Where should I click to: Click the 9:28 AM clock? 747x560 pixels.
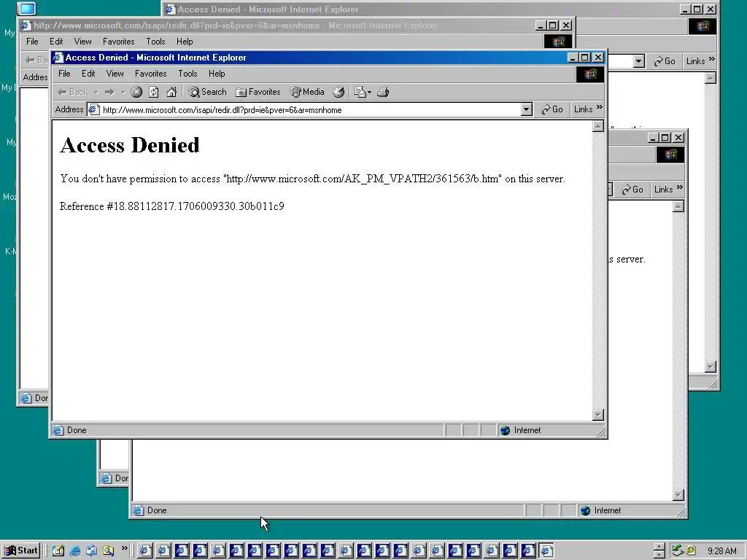[721, 551]
